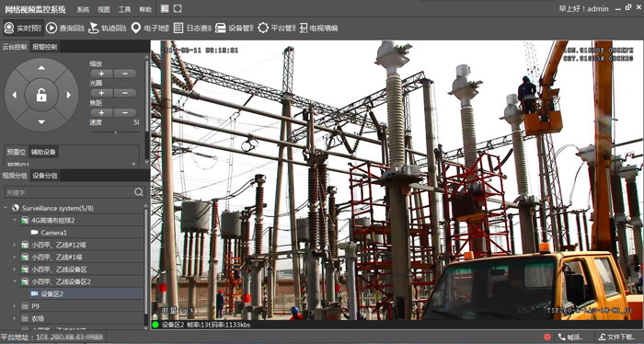Click the live video feed of 设备区2
The width and height of the screenshot is (644, 344).
tap(397, 179)
